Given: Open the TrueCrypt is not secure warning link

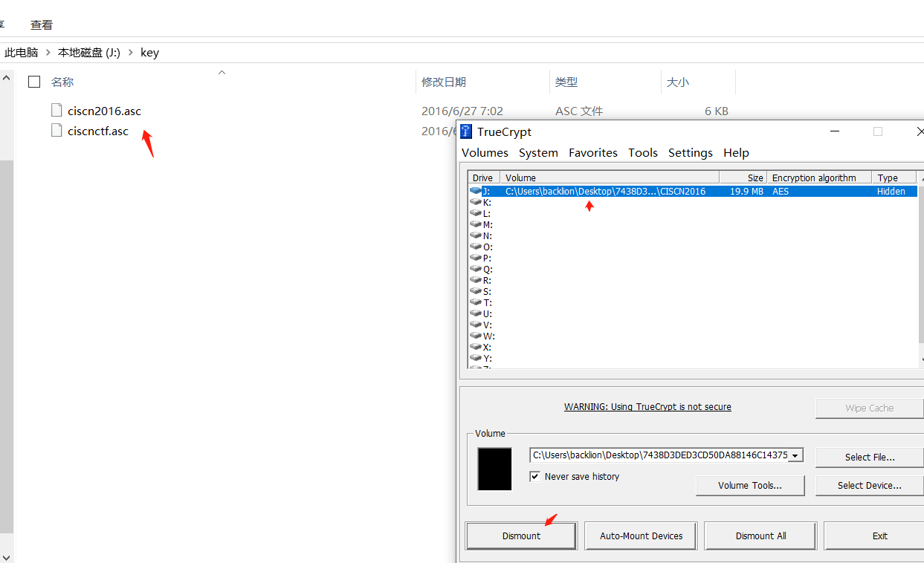Looking at the screenshot, I should coord(647,407).
